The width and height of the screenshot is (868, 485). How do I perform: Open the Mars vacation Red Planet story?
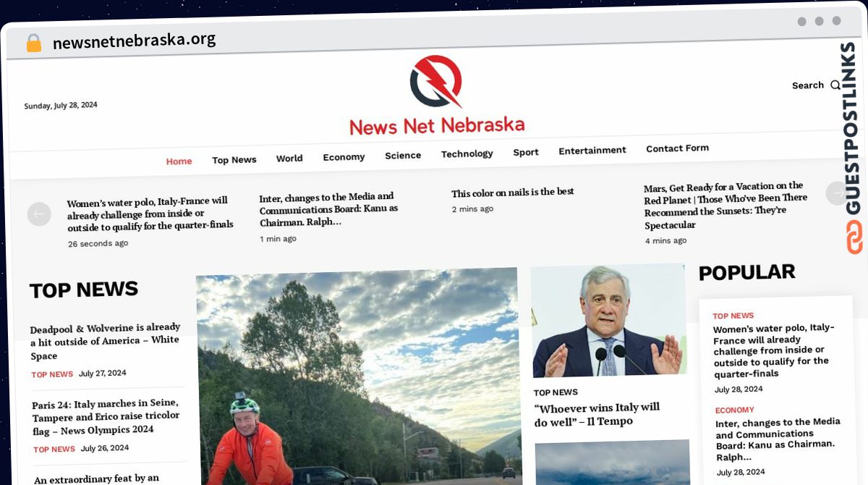click(x=726, y=206)
